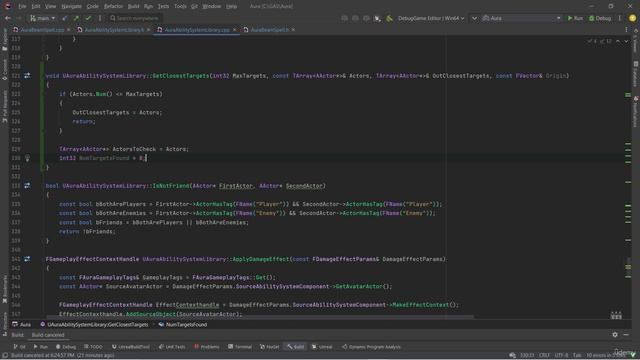The width and height of the screenshot is (640, 360).
Task: Open build panel settings gear
Action: pyautogui.click(x=615, y=335)
